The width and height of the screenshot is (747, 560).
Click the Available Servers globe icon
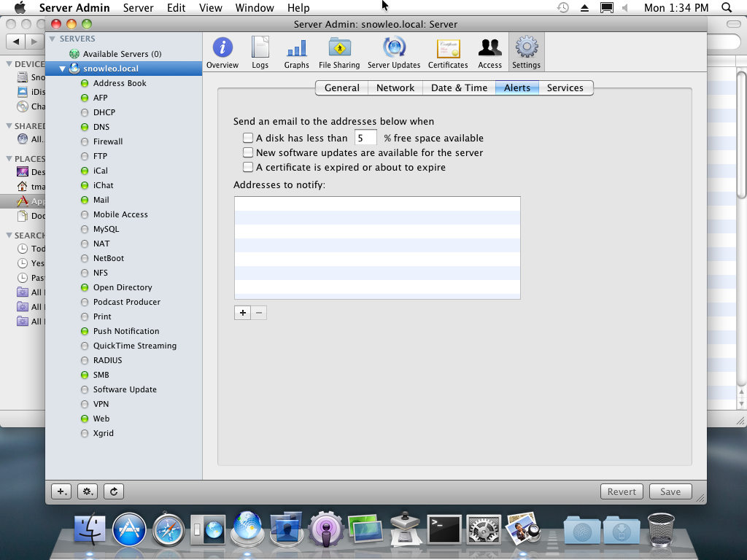click(x=74, y=54)
